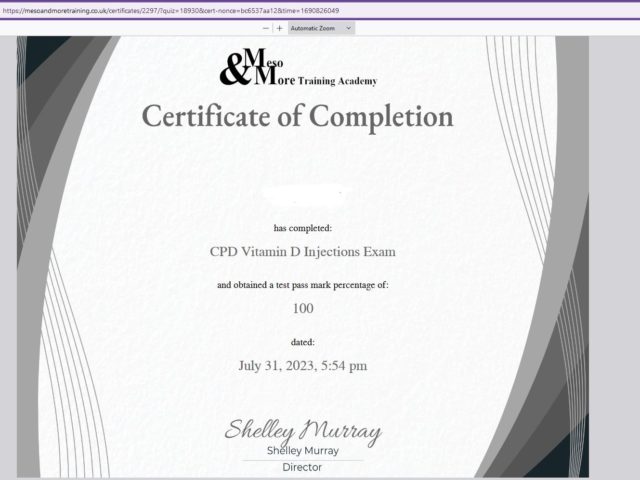Click the 'Training Academy' text in the logo
Viewport: 640px width, 480px height.
coord(338,81)
